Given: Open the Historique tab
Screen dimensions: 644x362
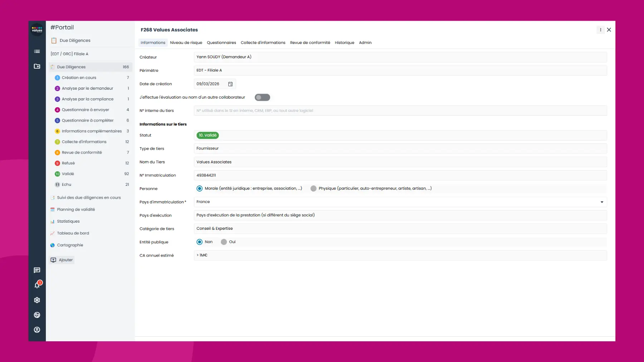Looking at the screenshot, I should (x=344, y=43).
